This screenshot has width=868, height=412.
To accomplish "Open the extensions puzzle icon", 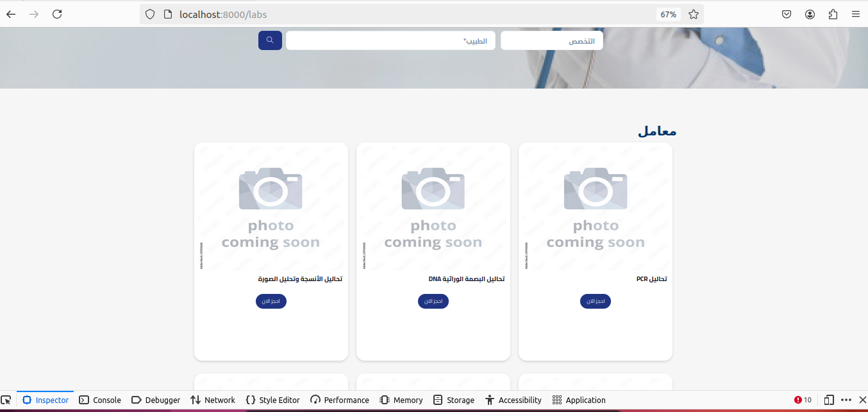I will click(x=833, y=14).
